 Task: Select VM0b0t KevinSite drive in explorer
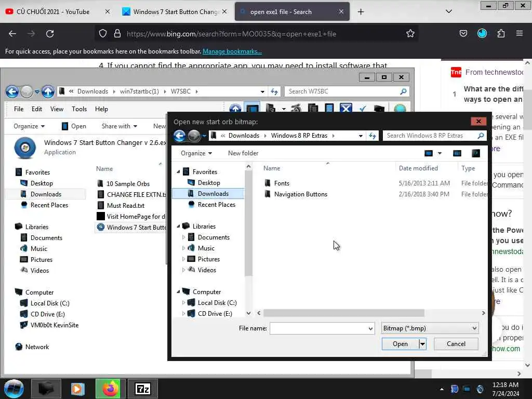(x=54, y=325)
